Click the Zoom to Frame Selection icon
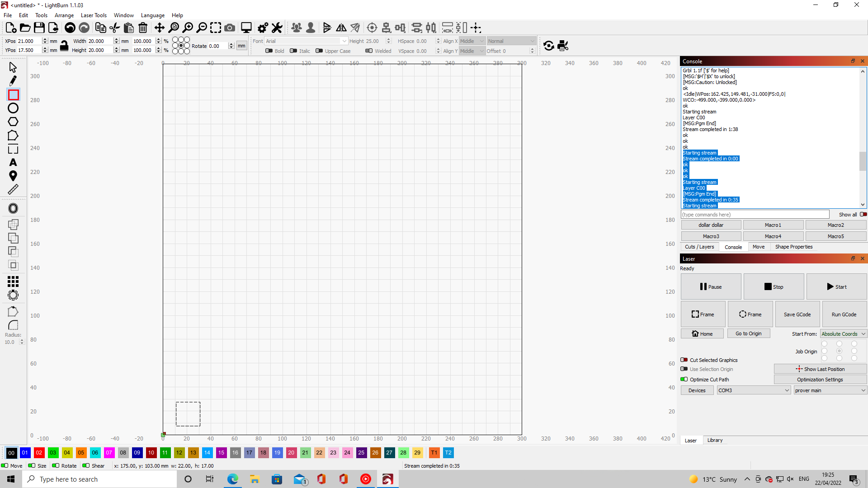The image size is (868, 488). point(216,28)
